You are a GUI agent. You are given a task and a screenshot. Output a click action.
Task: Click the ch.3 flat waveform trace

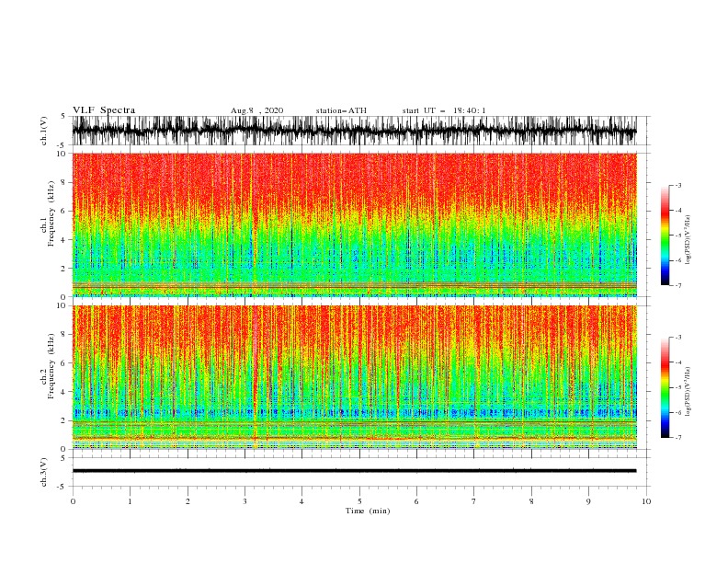pyautogui.click(x=354, y=471)
